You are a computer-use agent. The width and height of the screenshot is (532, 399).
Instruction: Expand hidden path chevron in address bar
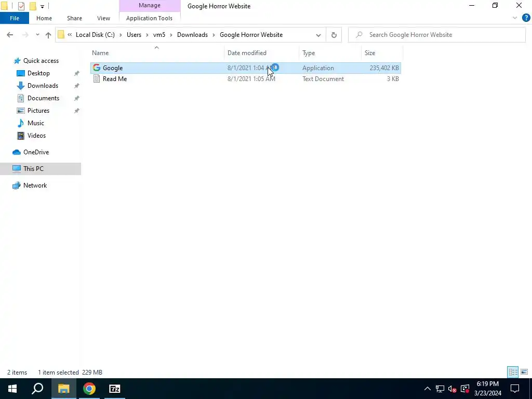coord(70,35)
